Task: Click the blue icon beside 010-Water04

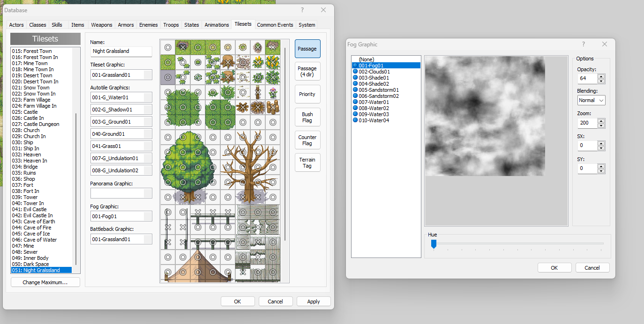Action: coord(355,120)
